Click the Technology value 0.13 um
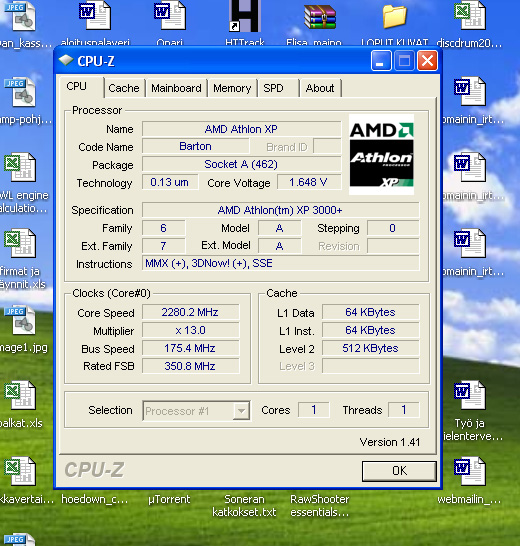This screenshot has width=520, height=546. 170,182
